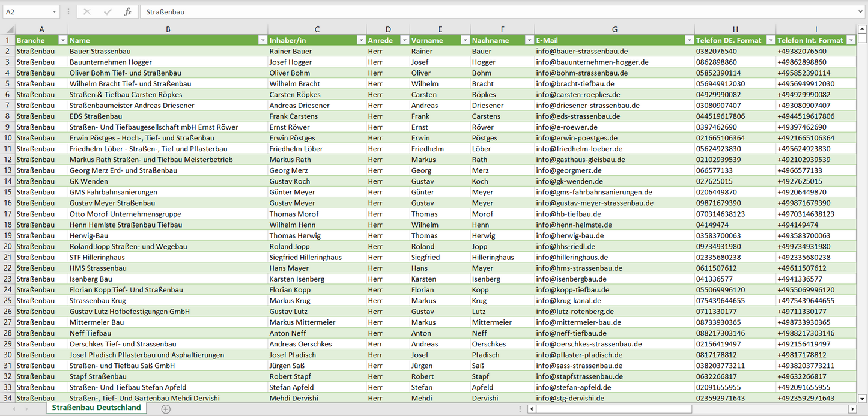868x416 pixels.
Task: Click the Cancel X icon in formula bar
Action: (x=87, y=12)
